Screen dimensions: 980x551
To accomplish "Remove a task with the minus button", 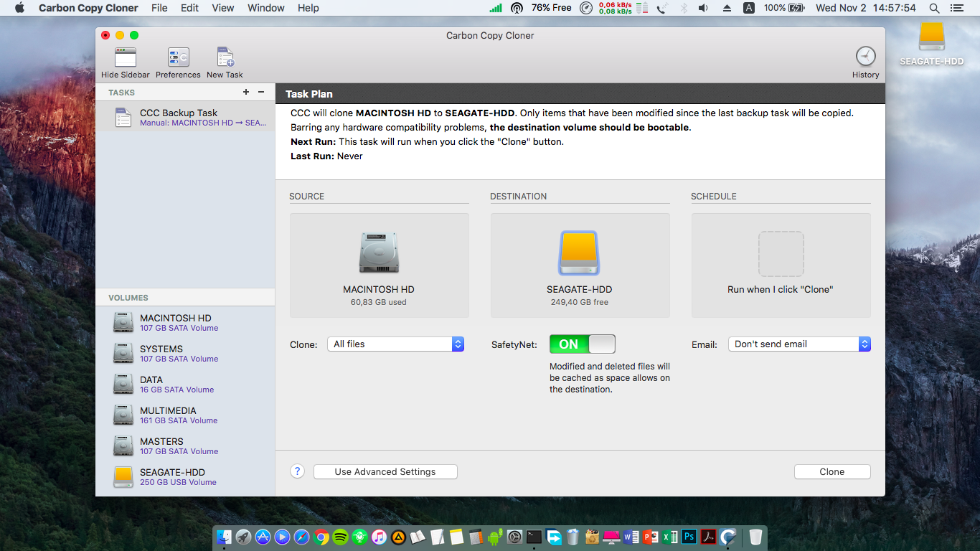I will point(261,92).
